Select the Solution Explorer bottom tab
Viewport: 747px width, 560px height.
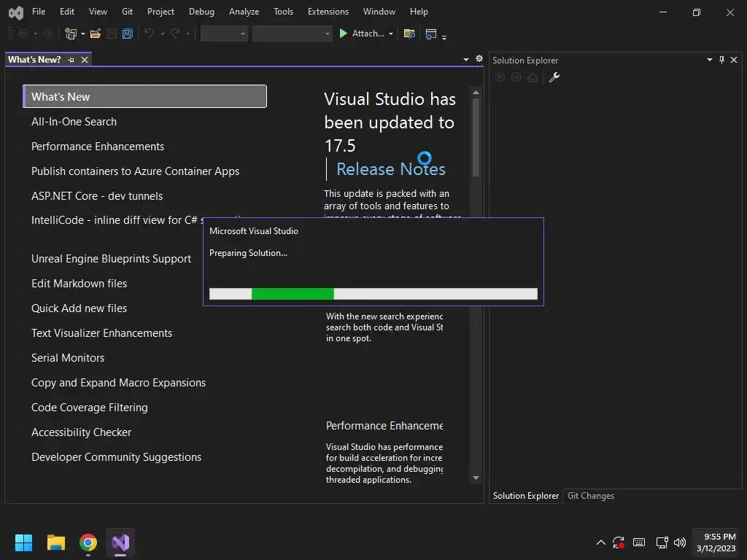(526, 496)
